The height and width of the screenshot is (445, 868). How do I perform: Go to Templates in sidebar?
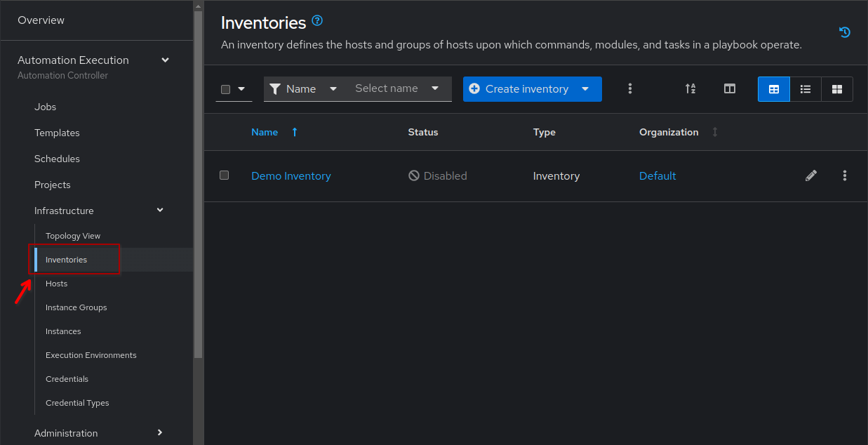57,133
